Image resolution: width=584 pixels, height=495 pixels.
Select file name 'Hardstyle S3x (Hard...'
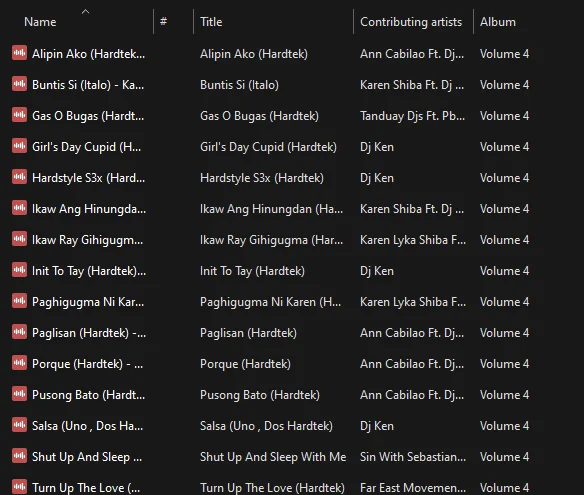(x=88, y=178)
